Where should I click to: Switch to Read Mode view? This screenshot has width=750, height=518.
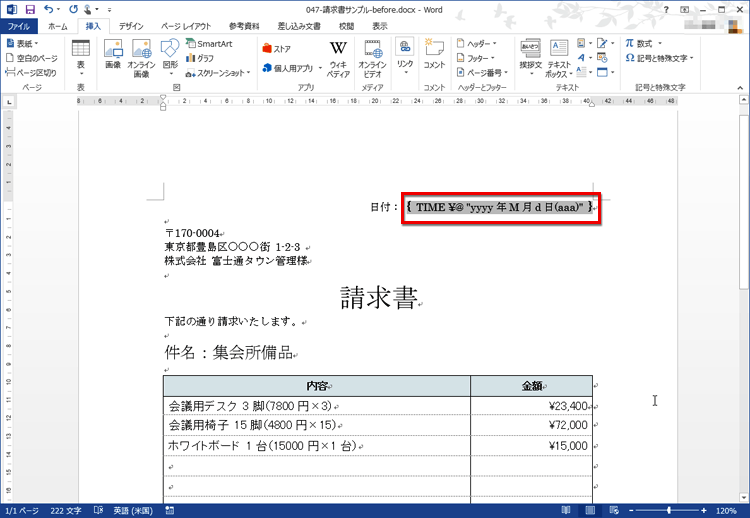point(566,510)
